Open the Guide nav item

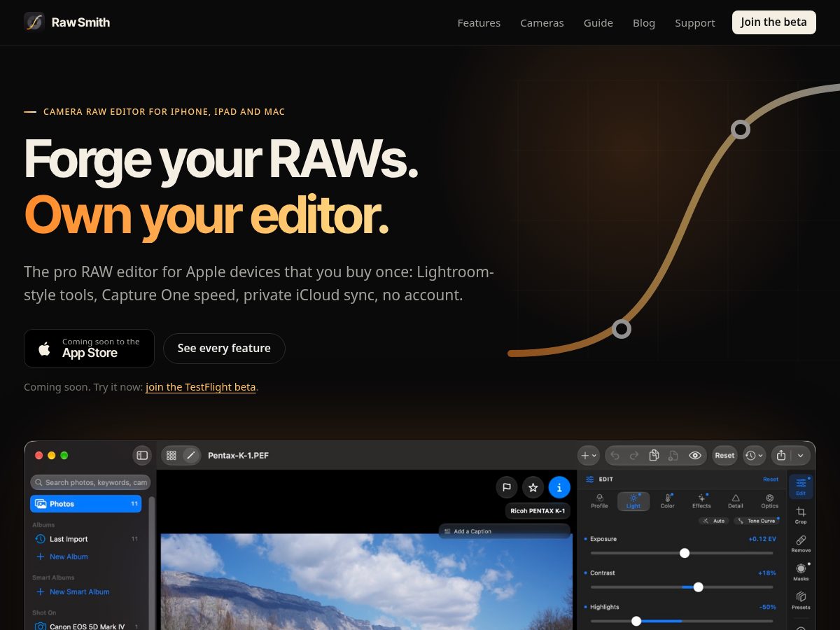point(598,23)
